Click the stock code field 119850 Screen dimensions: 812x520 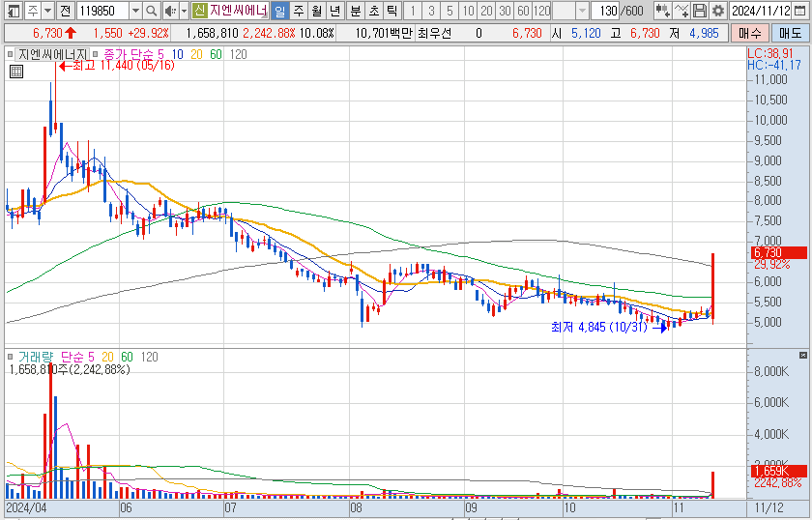click(x=102, y=11)
